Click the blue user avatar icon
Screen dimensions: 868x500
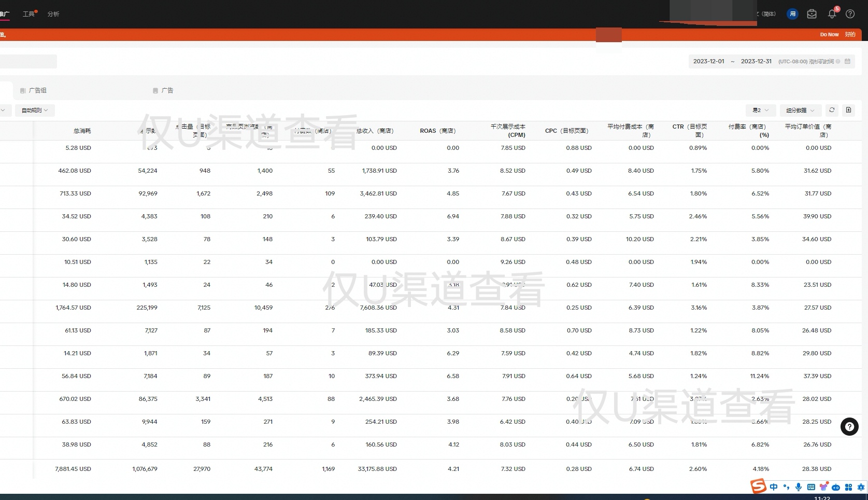coord(792,14)
